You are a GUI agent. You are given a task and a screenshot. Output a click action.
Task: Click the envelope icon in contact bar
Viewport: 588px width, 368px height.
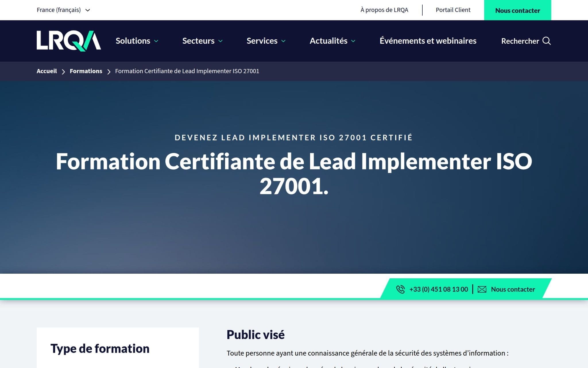482,289
